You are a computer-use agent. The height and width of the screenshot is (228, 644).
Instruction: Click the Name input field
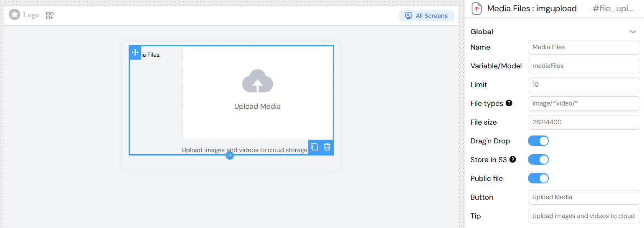(x=584, y=47)
